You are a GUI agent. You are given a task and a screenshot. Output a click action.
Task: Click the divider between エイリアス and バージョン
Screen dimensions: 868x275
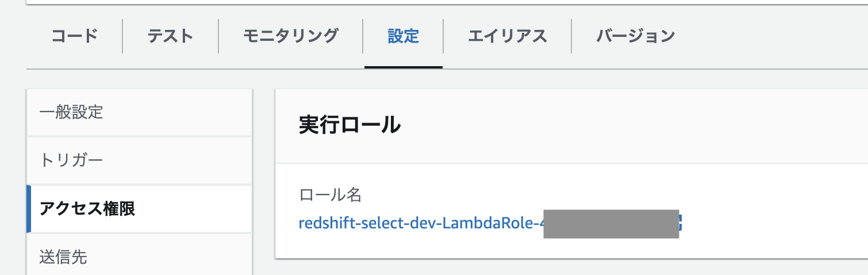(571, 36)
